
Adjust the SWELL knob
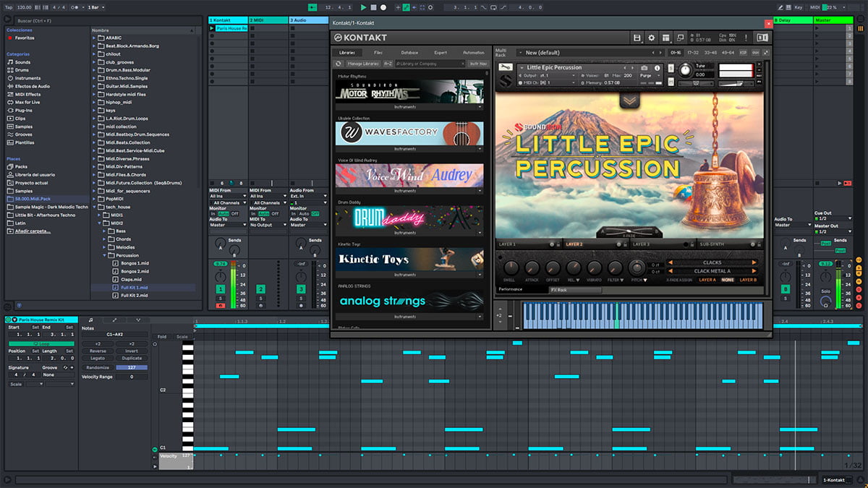click(511, 267)
